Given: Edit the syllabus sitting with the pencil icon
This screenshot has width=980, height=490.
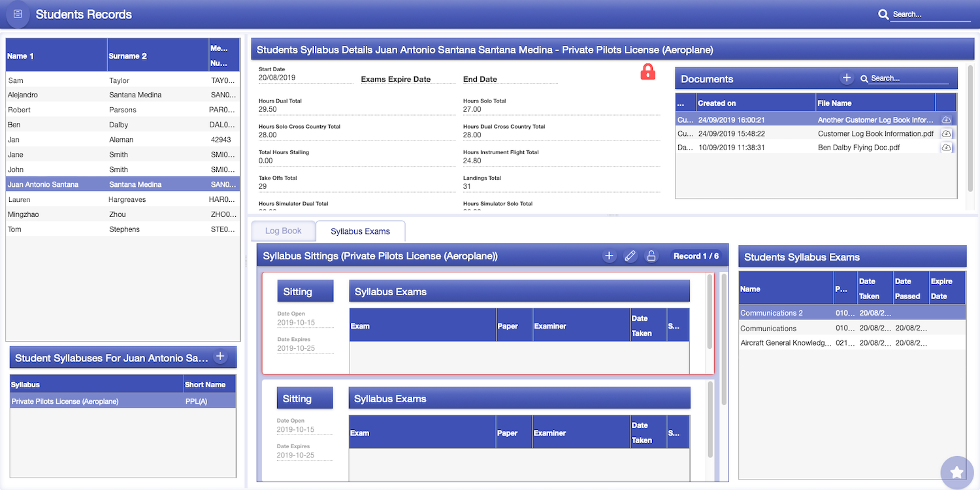Looking at the screenshot, I should tap(630, 255).
